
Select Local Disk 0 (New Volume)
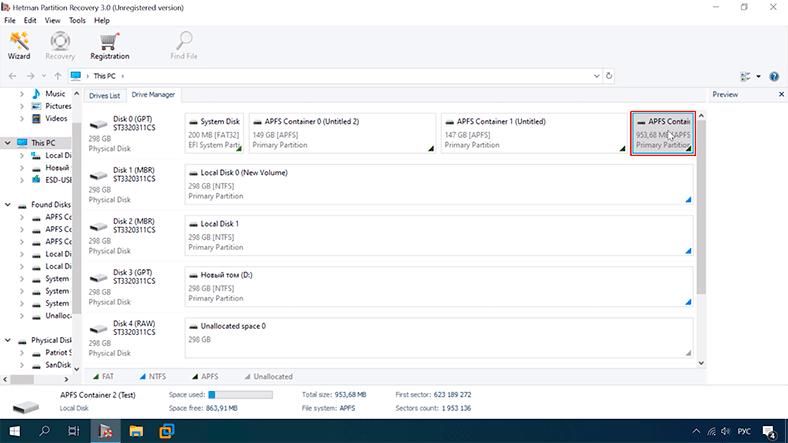[x=439, y=184]
